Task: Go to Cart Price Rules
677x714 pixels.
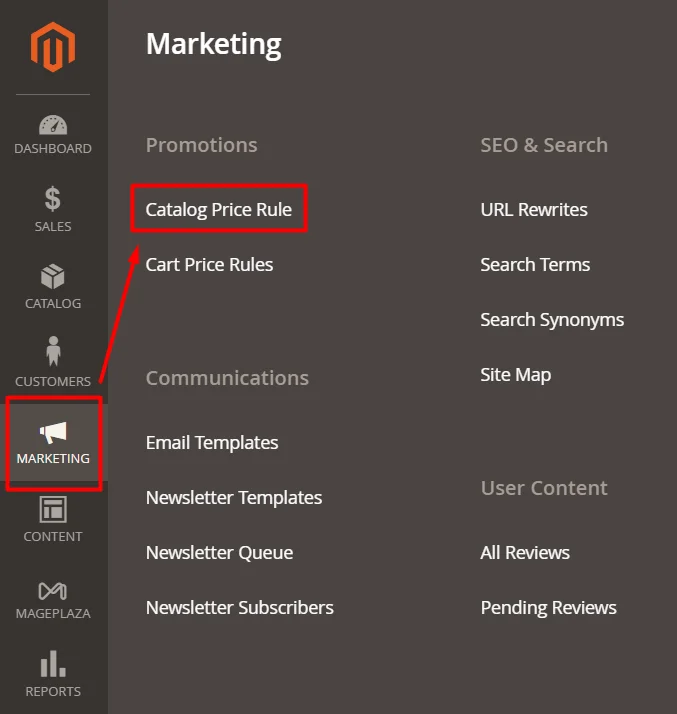Action: (209, 265)
